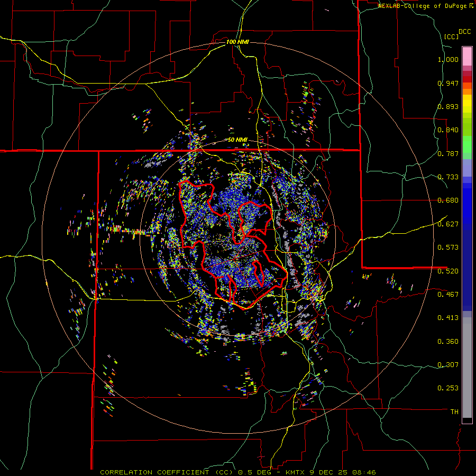The height and width of the screenshot is (476, 476).
Task: Click the 0.360 legend value
Action: (448, 342)
